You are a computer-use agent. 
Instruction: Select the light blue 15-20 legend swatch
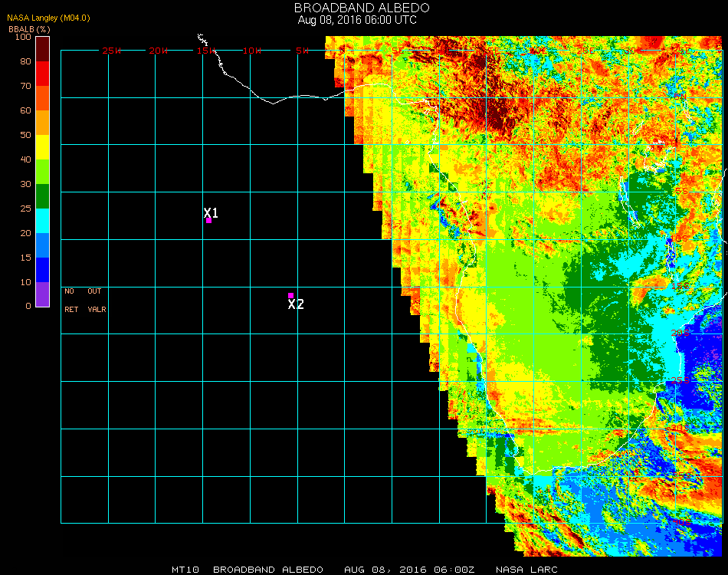point(43,245)
